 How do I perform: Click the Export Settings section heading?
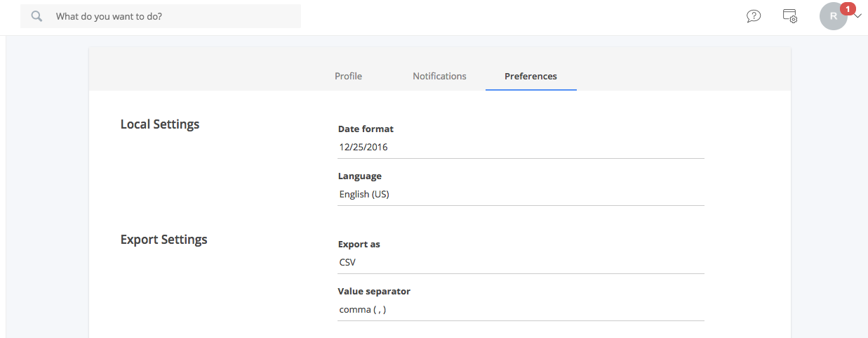(x=164, y=240)
